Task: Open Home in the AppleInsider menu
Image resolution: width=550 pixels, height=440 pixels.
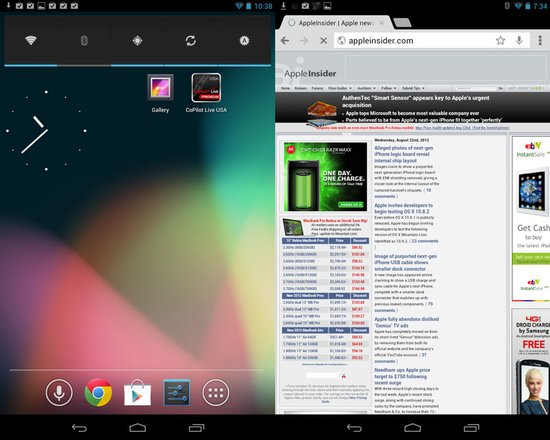Action: (286, 88)
